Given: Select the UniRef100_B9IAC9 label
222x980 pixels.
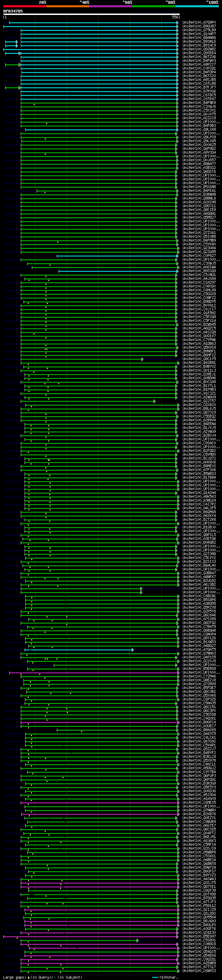Looking at the screenshot, I should [x=199, y=45].
